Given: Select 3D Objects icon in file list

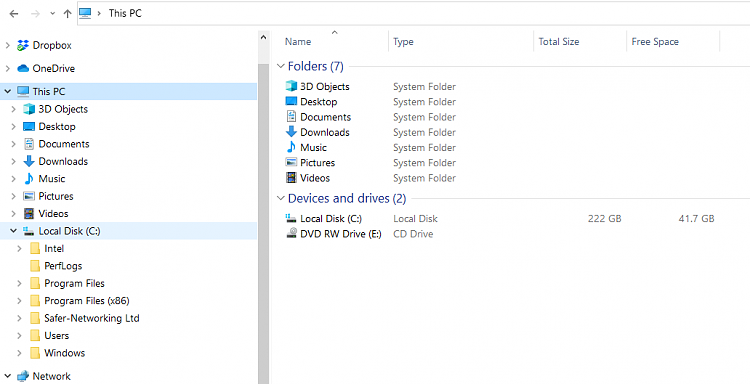Looking at the screenshot, I should click(x=291, y=86).
